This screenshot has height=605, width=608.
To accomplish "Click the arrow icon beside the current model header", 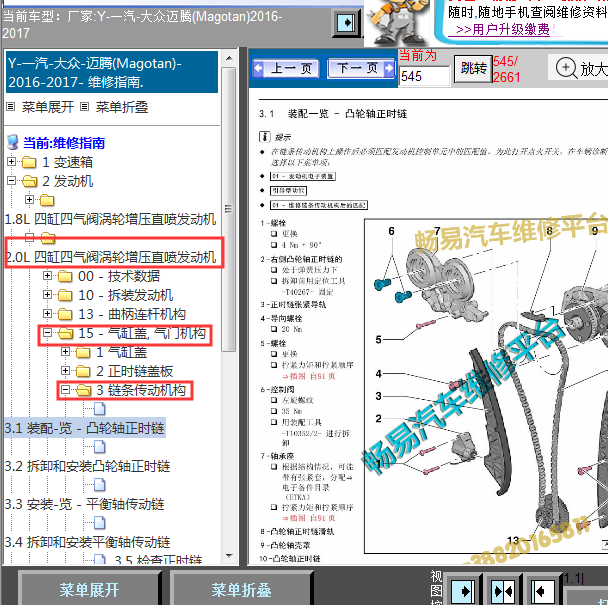I will tap(347, 23).
